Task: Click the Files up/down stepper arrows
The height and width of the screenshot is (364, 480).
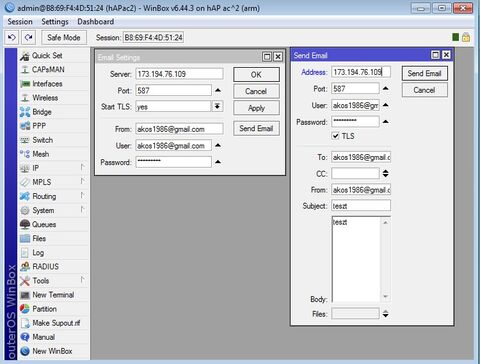Action: click(385, 314)
